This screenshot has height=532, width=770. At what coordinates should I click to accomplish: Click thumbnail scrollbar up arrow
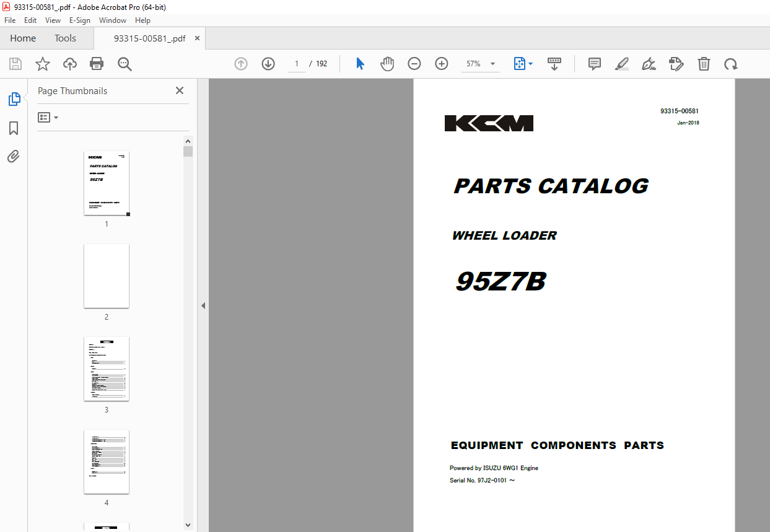point(188,141)
